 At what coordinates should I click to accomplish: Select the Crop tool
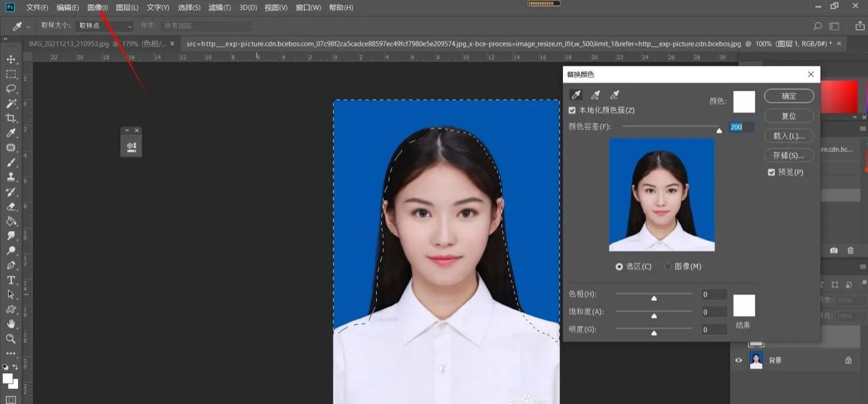[10, 118]
